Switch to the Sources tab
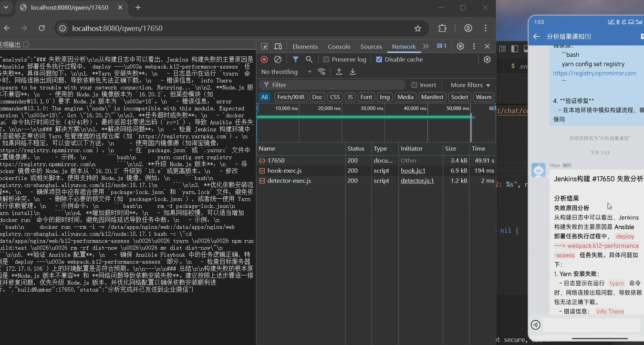 click(371, 47)
